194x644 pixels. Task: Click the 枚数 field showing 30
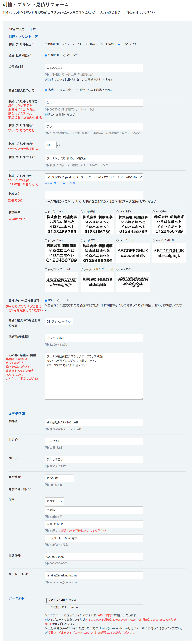coord(50,145)
